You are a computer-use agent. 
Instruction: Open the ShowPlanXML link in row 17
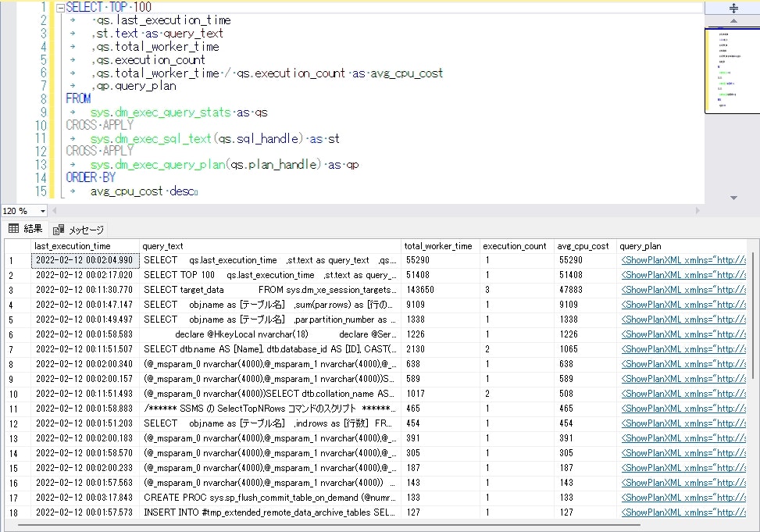[683, 498]
